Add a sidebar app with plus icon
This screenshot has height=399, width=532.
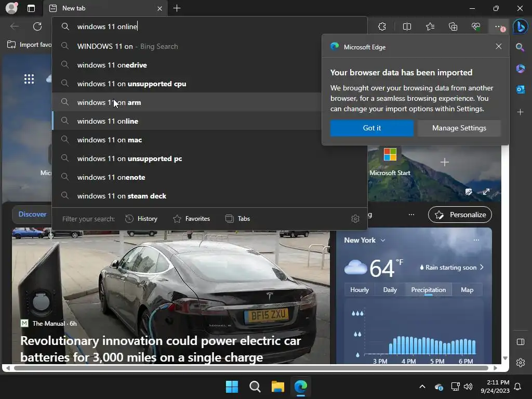[x=520, y=112]
